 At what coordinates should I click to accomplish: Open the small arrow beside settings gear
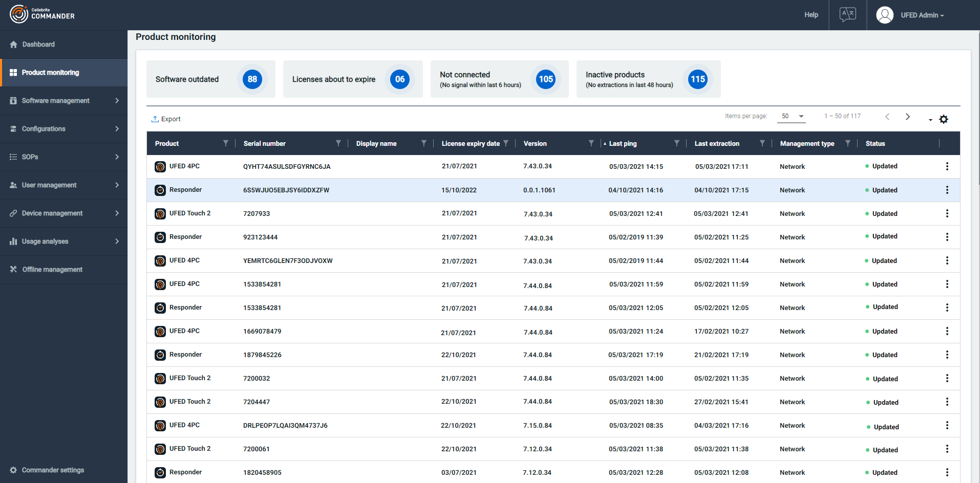pos(930,120)
